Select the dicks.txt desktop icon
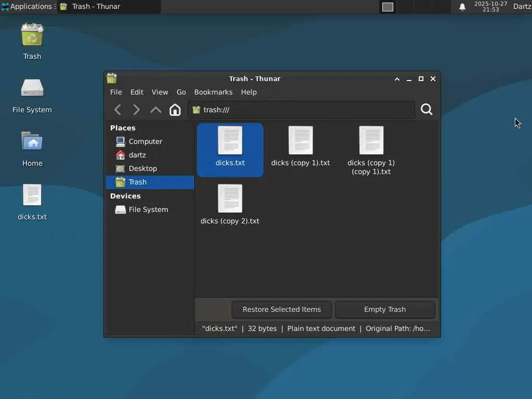This screenshot has height=399, width=532. pyautogui.click(x=32, y=202)
